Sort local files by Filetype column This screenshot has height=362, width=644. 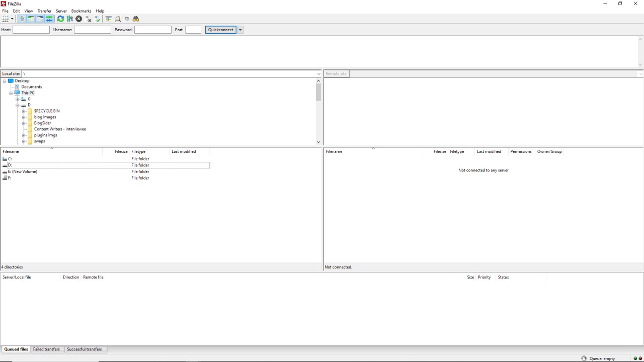pyautogui.click(x=149, y=151)
